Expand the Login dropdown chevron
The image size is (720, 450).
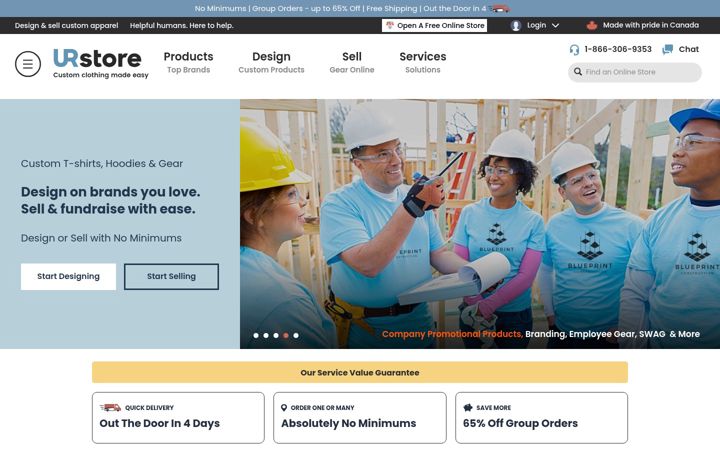tap(555, 26)
